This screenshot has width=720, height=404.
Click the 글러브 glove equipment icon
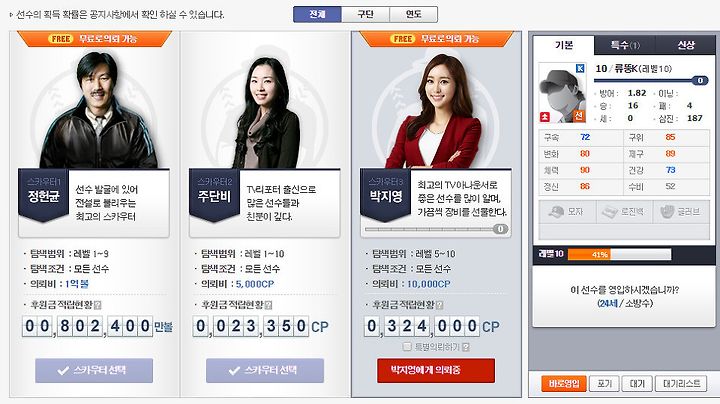point(667,212)
